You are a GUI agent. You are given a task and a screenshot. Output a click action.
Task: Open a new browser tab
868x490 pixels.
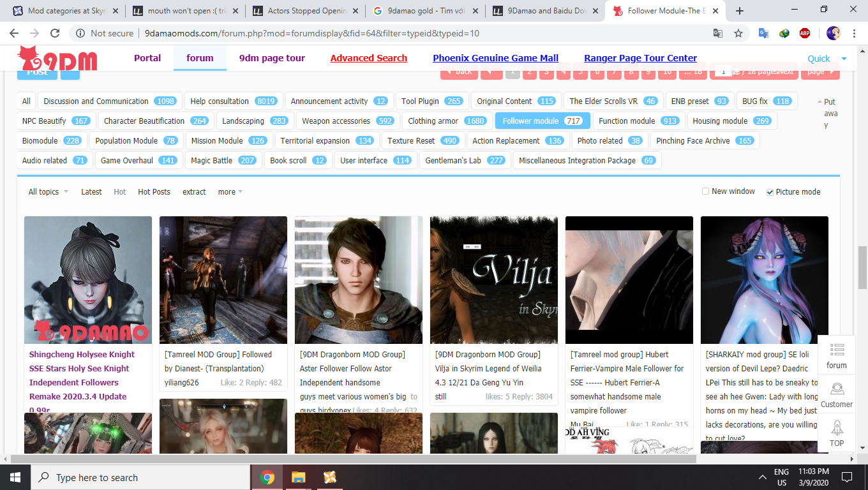pyautogui.click(x=740, y=11)
